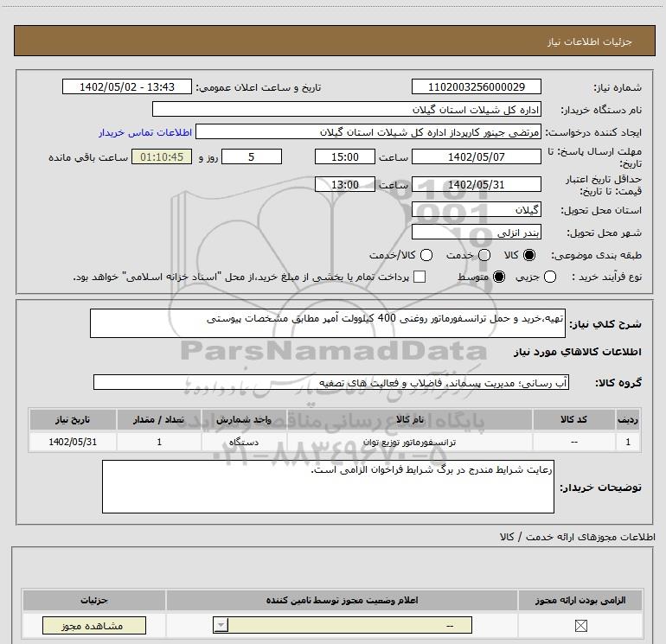Click the اعلام وضعیت مجوز header

pyautogui.click(x=342, y=600)
